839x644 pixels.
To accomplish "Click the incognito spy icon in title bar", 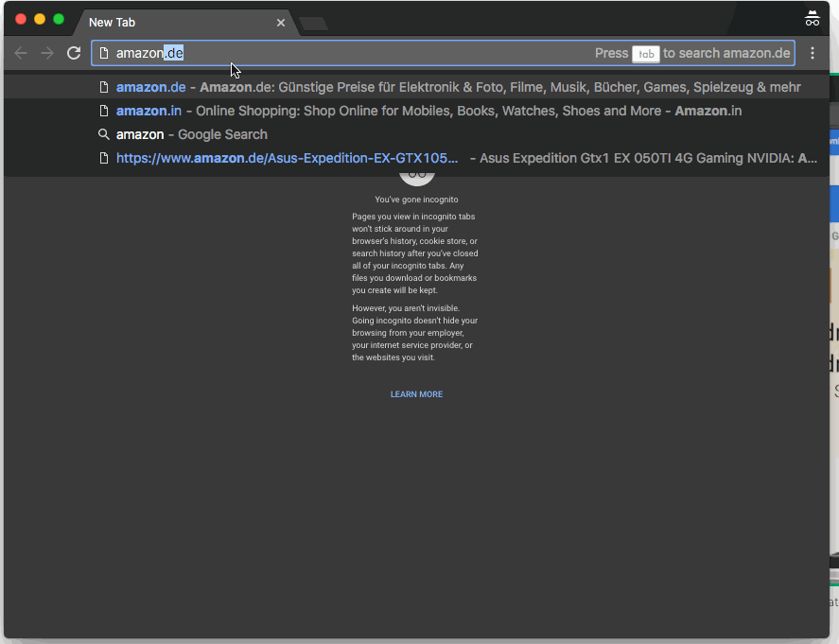I will [x=812, y=18].
